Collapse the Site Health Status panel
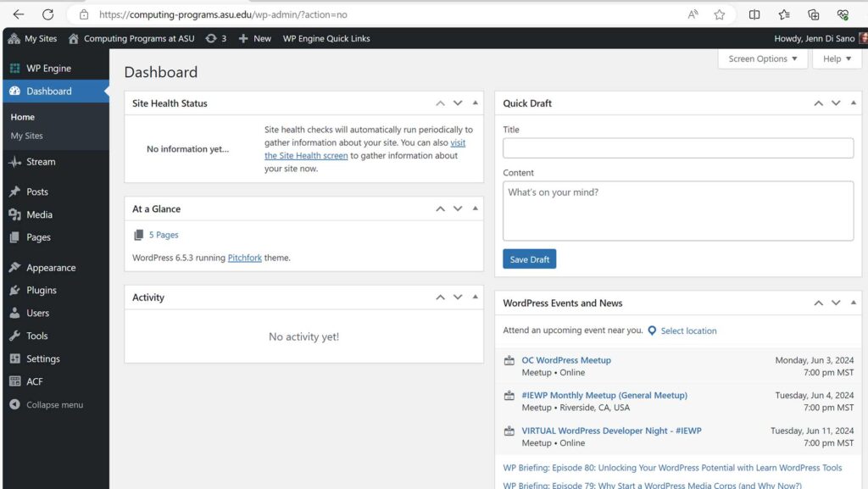Screen dimensions: 868x489 click(x=475, y=103)
